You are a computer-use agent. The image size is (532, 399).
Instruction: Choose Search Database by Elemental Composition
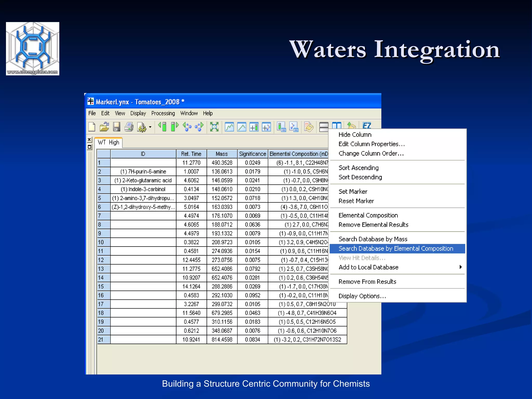click(397, 249)
